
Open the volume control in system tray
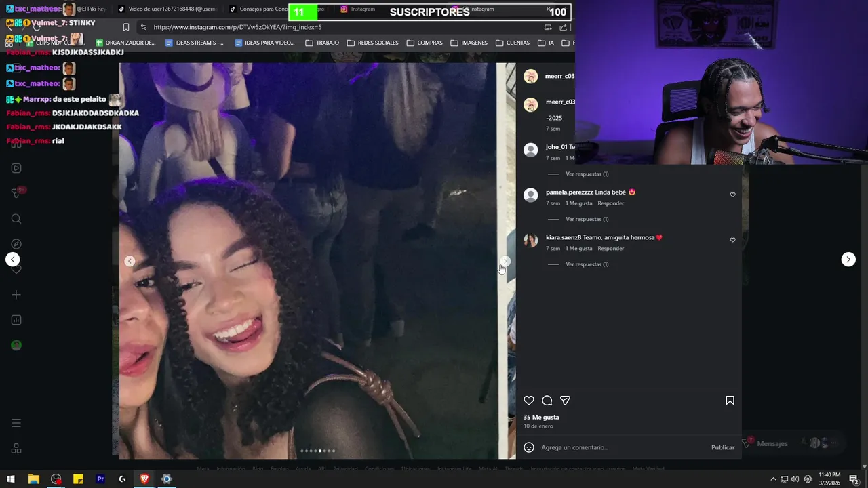click(x=795, y=479)
